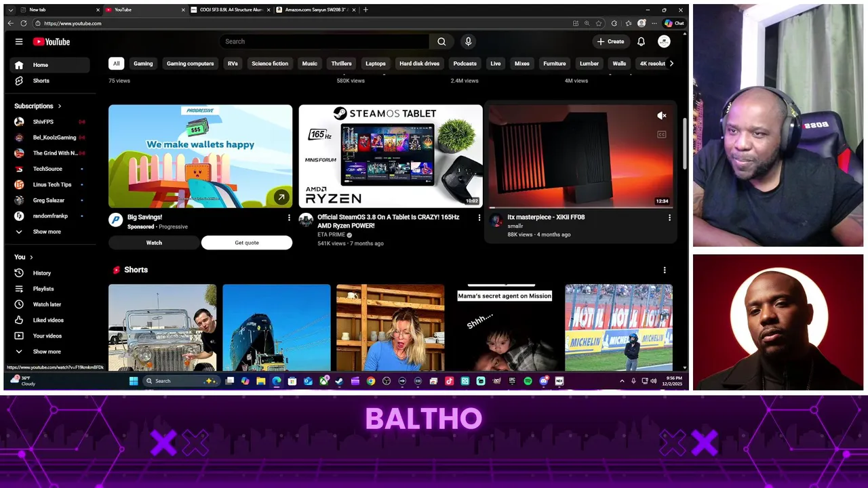Image resolution: width=868 pixels, height=488 pixels.
Task: Open ShivFPS channel subscription
Action: [x=50, y=122]
